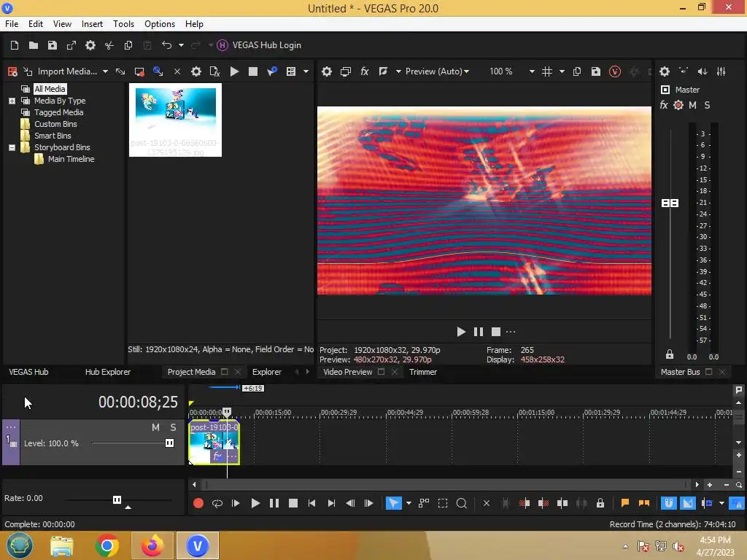The height and width of the screenshot is (560, 747).
Task: Open the Options menu
Action: (160, 24)
